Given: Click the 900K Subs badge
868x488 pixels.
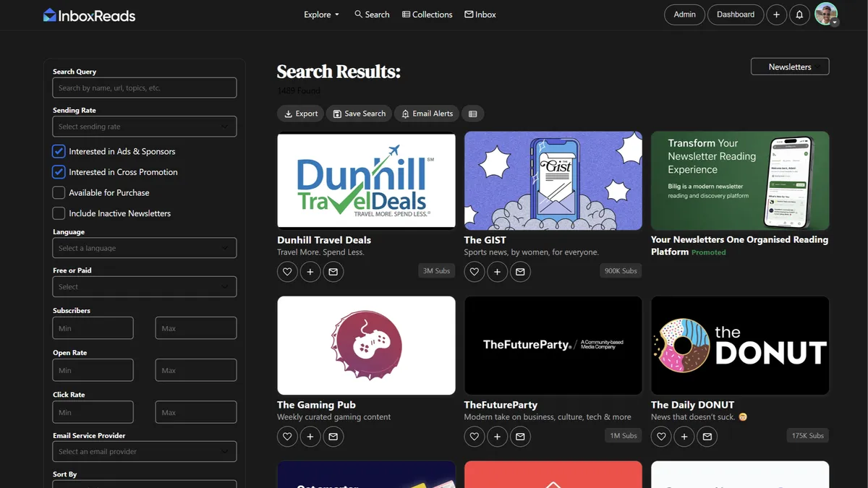Looking at the screenshot, I should (x=621, y=271).
